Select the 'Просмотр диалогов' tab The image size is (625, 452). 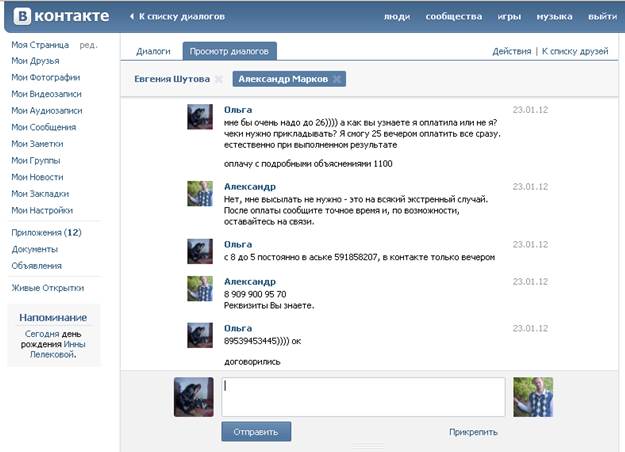(229, 51)
